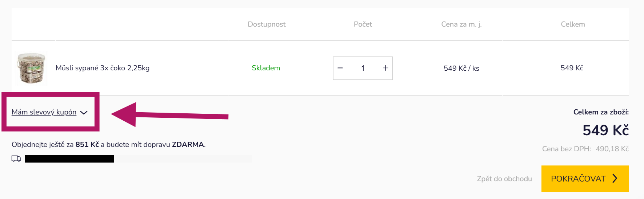
Task: Click the arrow chevron inside POKRAČOVAT button
Action: [x=615, y=179]
